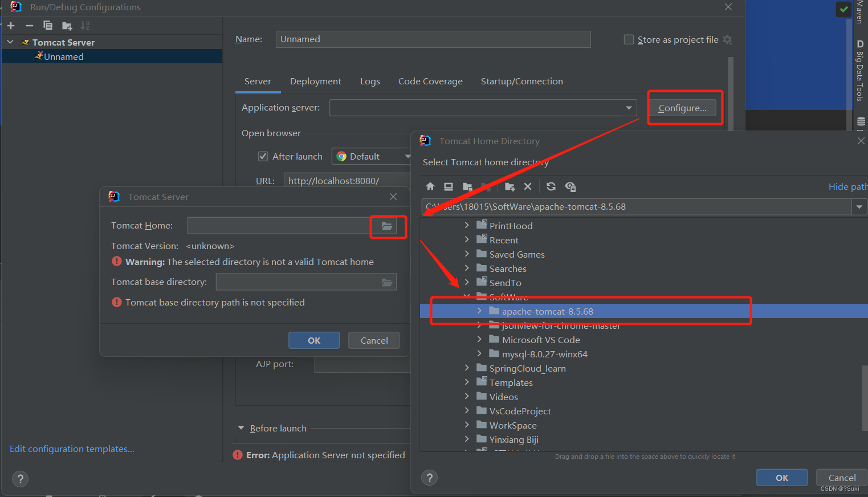Copy configuration icon in Run/Debug toolbar

coord(48,26)
